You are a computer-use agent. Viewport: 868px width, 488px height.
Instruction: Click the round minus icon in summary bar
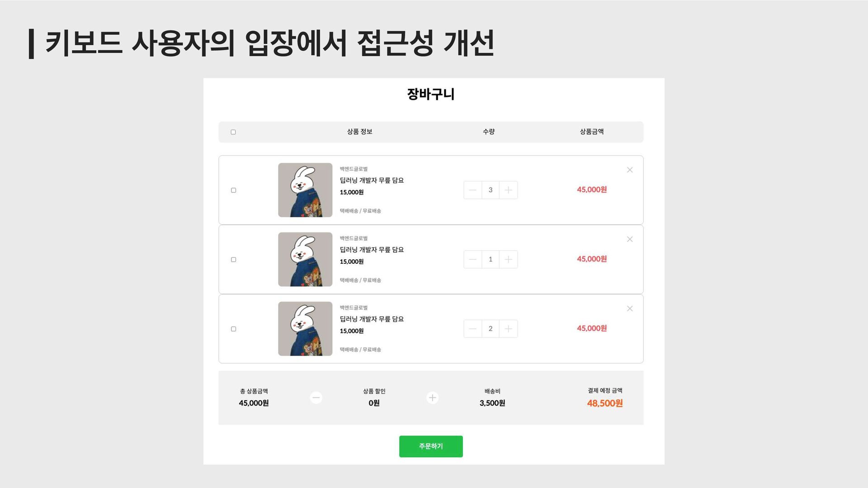coord(316,398)
